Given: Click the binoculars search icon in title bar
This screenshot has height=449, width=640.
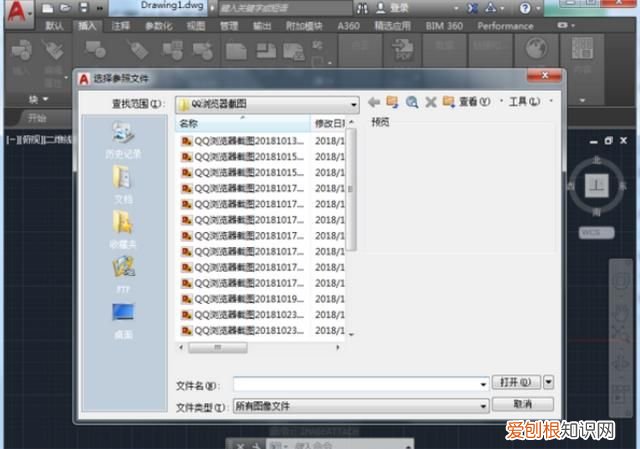Looking at the screenshot, I should (362, 8).
